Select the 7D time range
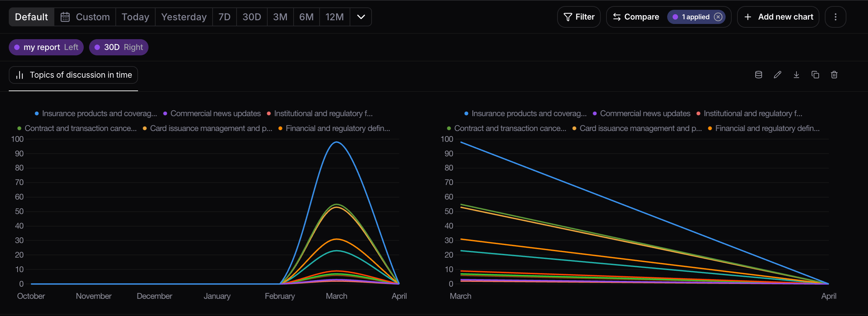868x316 pixels. click(224, 17)
